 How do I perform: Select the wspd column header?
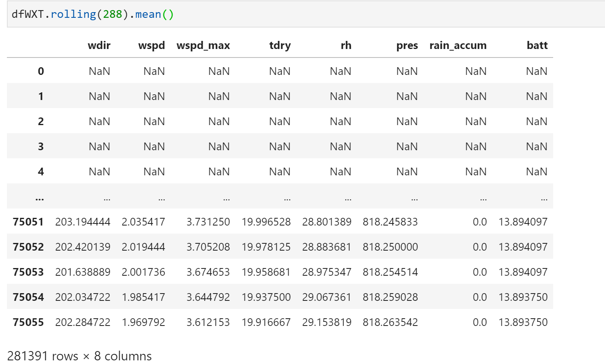click(152, 45)
